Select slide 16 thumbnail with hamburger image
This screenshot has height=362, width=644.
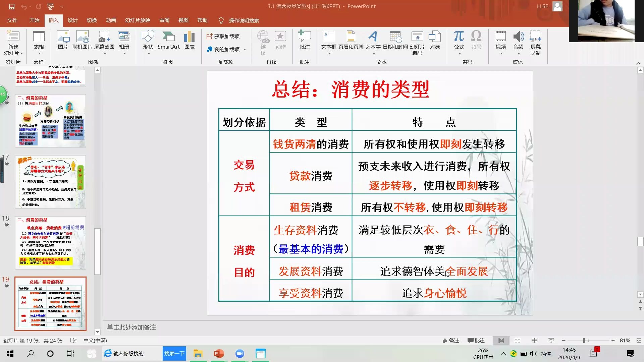click(50, 121)
